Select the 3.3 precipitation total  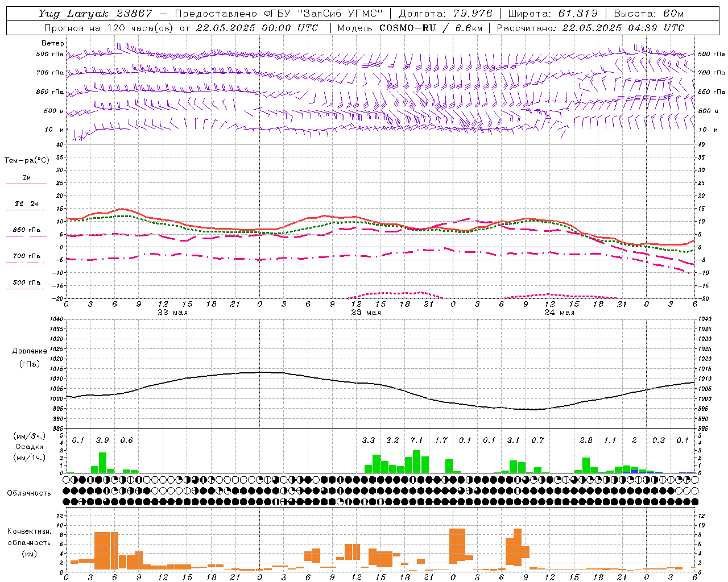pyautogui.click(x=369, y=440)
